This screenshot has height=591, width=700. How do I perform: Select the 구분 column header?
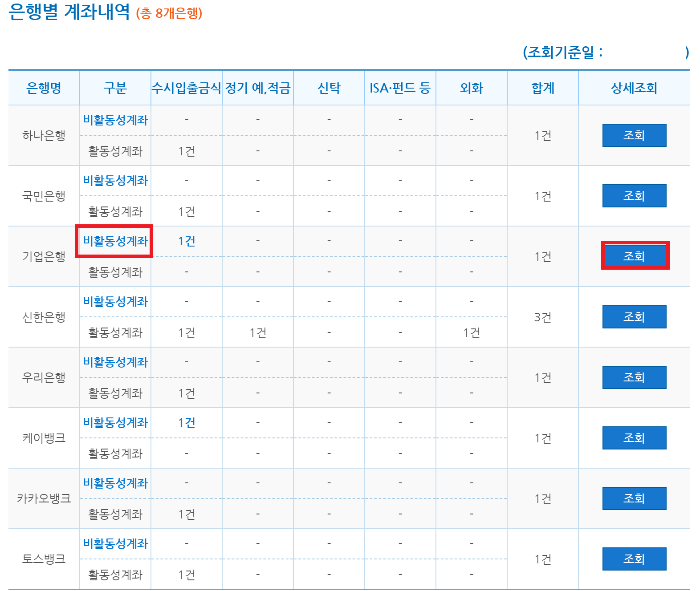[115, 88]
